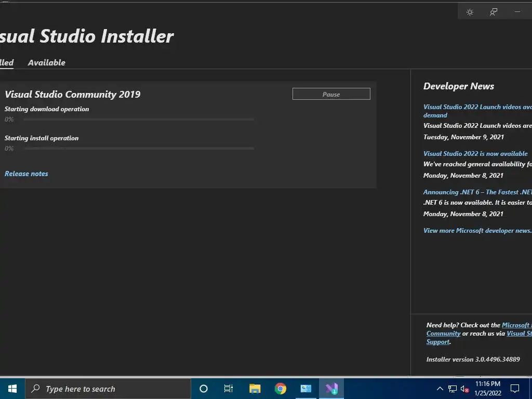
Task: Open Visual Studio 2022 is now available article
Action: point(475,153)
